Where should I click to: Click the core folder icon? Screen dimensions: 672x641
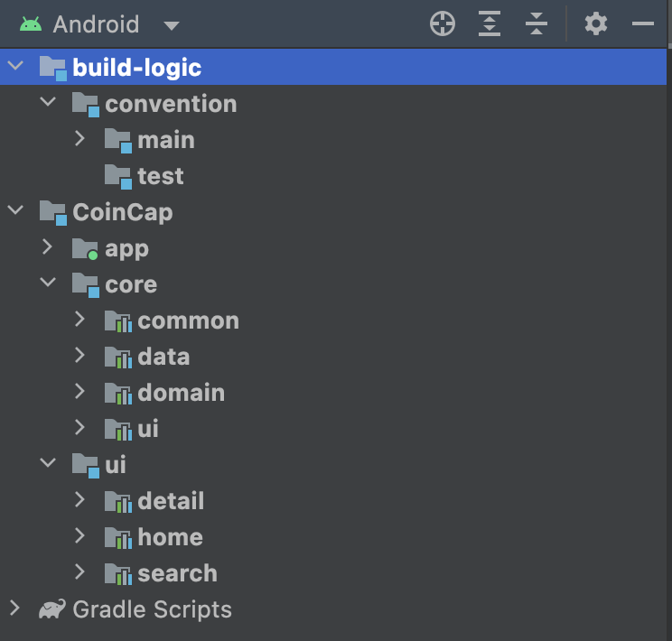point(85,284)
